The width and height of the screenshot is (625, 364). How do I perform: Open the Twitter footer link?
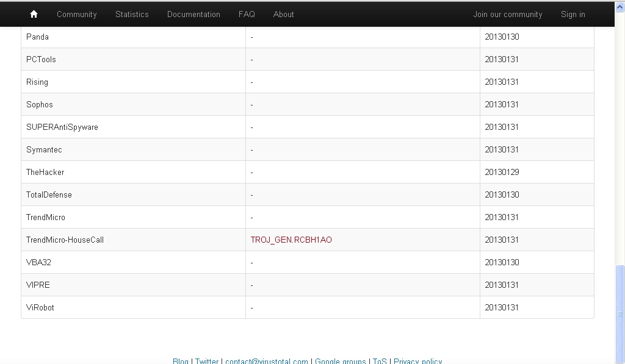207,361
